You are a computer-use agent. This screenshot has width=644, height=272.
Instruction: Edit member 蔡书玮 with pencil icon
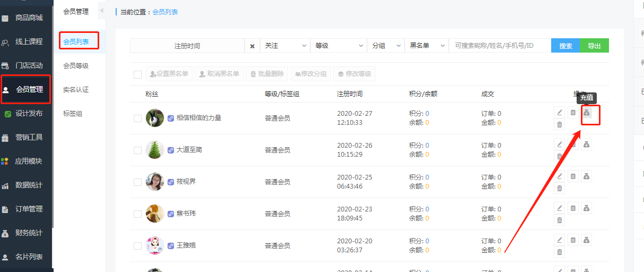(559, 208)
